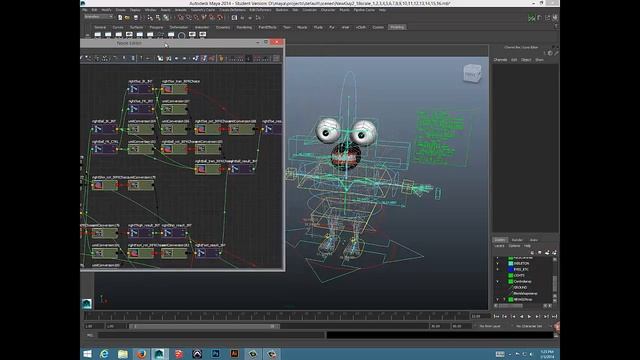Select by hierarchy mode icon

pyautogui.click(x=150, y=18)
